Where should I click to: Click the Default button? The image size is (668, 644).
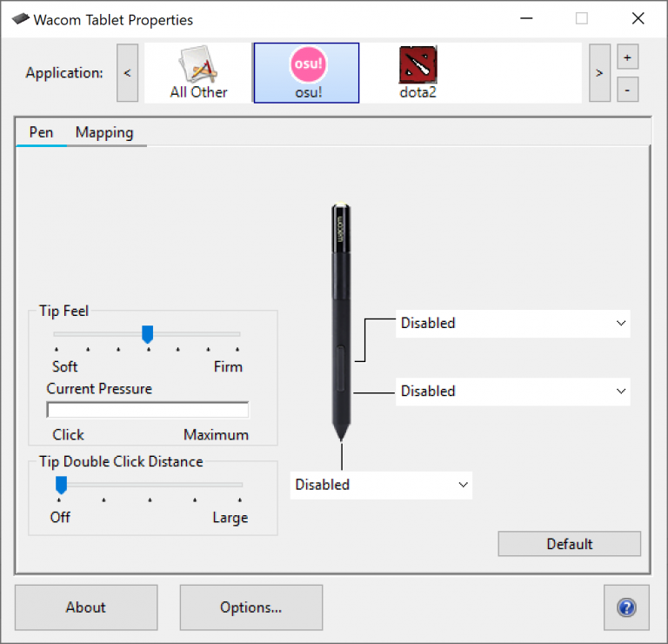(569, 544)
